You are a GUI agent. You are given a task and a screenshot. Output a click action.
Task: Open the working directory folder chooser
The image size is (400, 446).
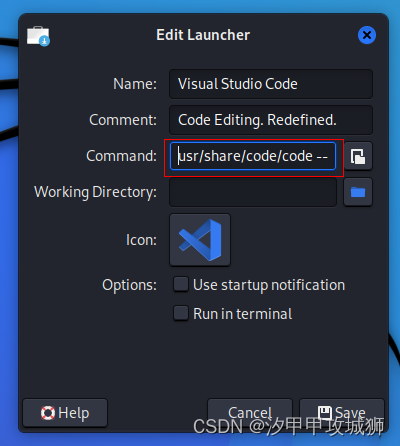[358, 192]
